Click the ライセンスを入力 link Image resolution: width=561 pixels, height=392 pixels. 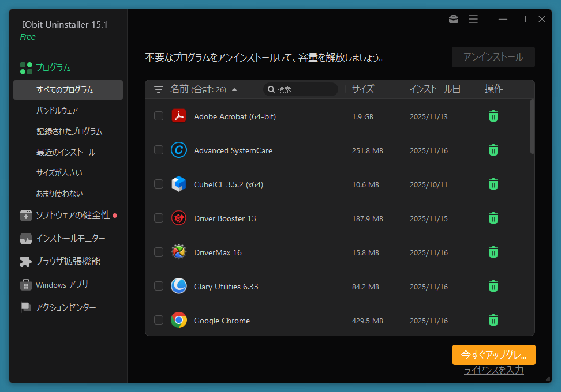point(493,371)
